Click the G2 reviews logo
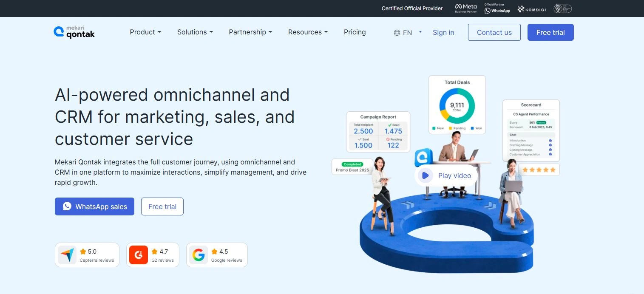This screenshot has height=294, width=644. [x=139, y=255]
